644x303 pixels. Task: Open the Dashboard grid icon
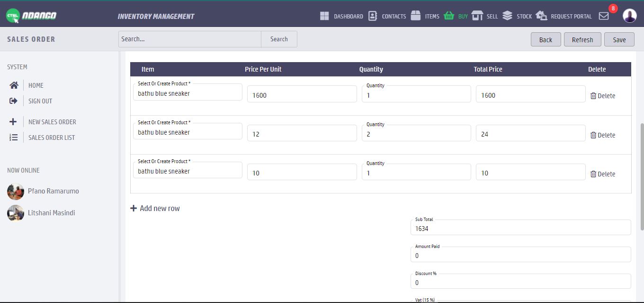[x=324, y=16]
